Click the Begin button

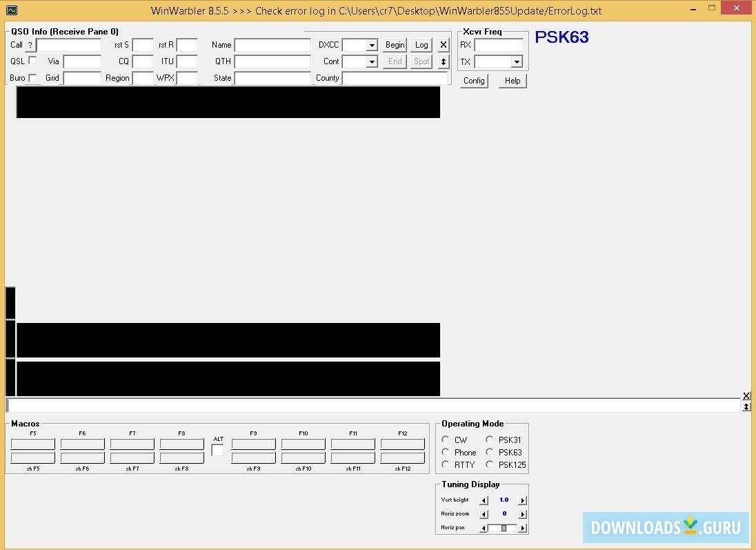395,45
